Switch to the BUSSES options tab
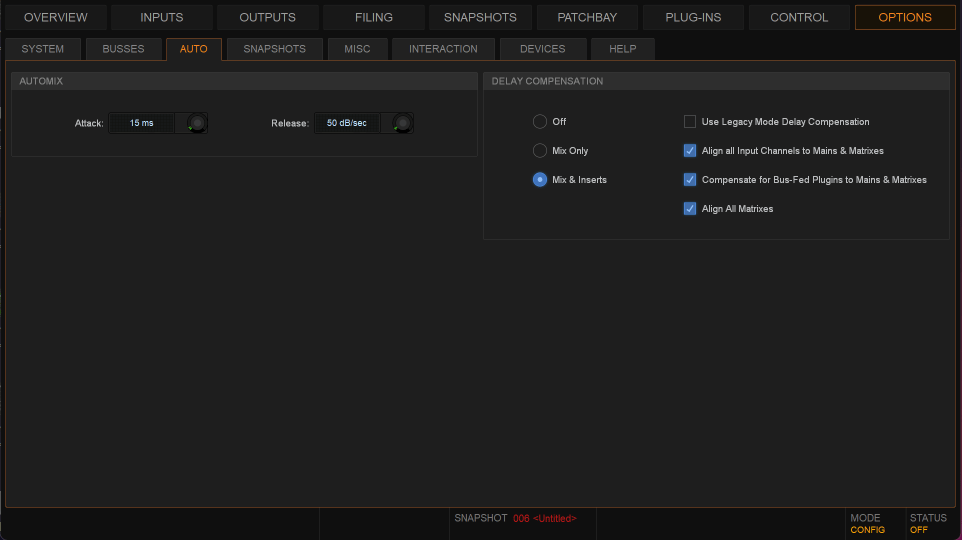This screenshot has height=540, width=962. click(x=123, y=49)
